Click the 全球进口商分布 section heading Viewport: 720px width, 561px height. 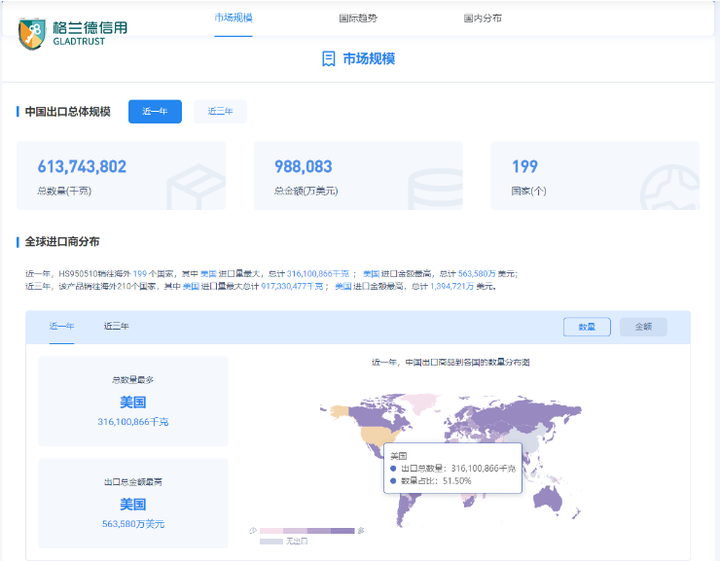62,241
